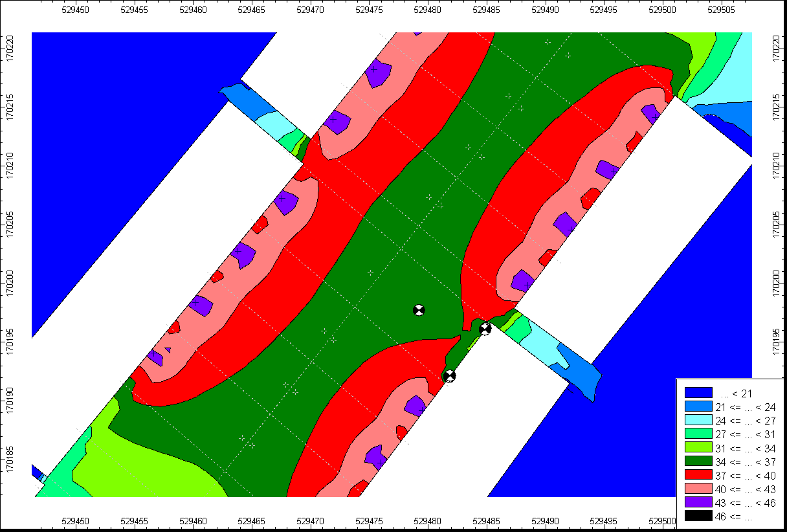Click the lime '31 <= ... < 34' legend swatch
This screenshot has height=532, width=787.
(698, 448)
